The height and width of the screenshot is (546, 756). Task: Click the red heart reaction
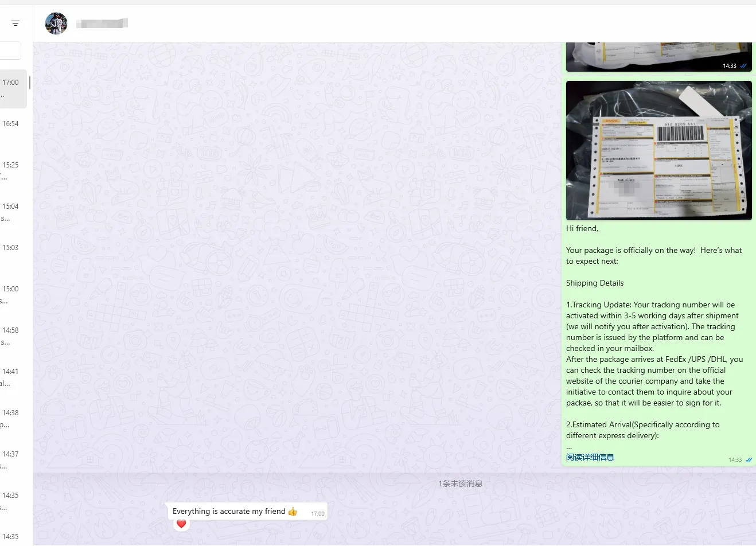click(181, 524)
